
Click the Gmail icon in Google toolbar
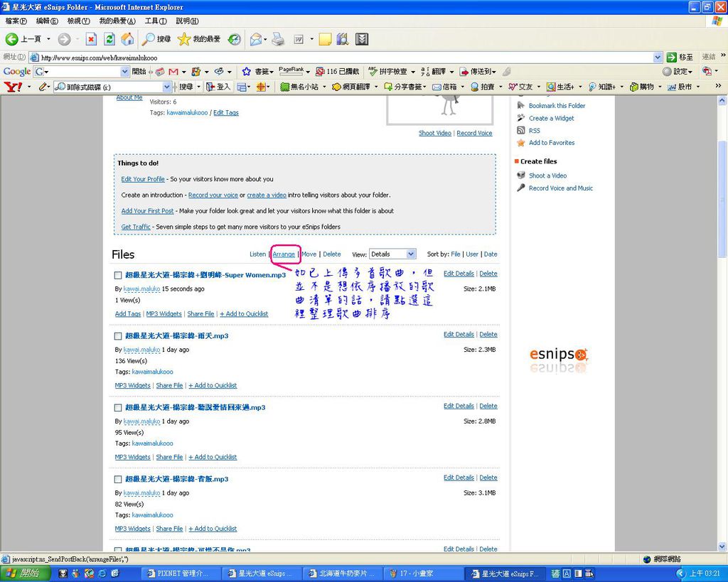[x=173, y=72]
